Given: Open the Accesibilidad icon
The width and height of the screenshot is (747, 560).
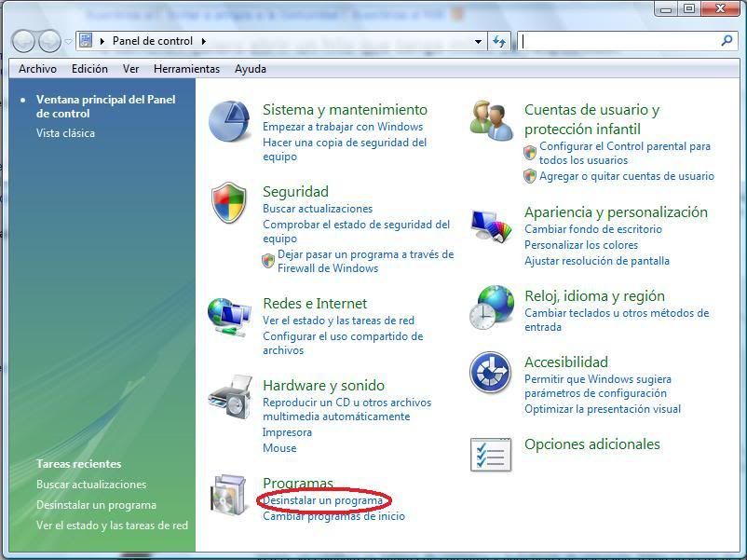Looking at the screenshot, I should (x=491, y=373).
